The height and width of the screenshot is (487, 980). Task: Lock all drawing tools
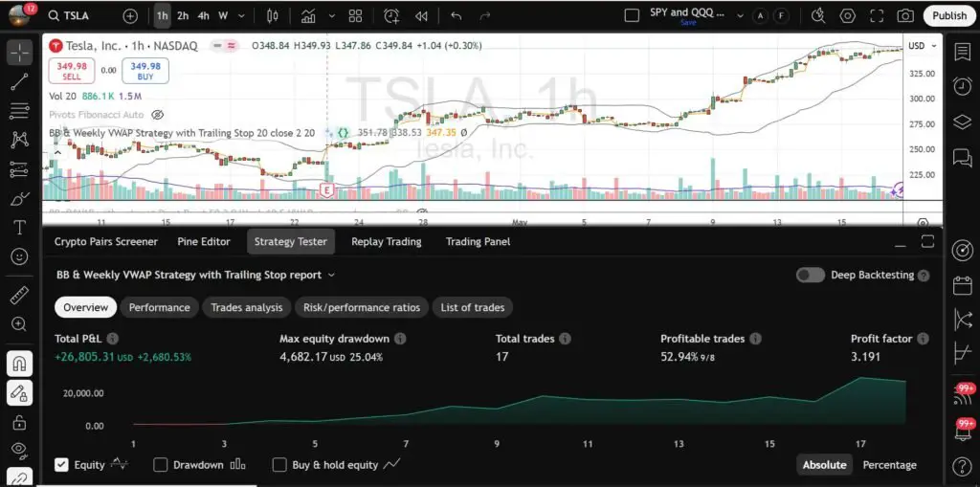19,421
